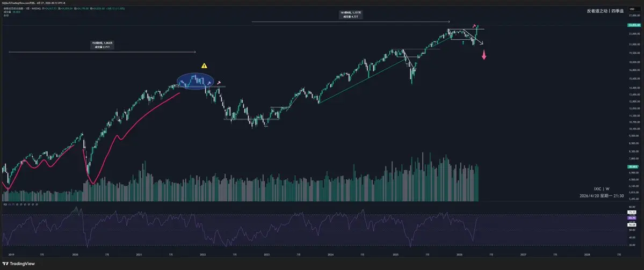The height and width of the screenshot is (270, 644).
Task: Click the blue ellipse highlighting the 2021 top
Action: (196, 81)
